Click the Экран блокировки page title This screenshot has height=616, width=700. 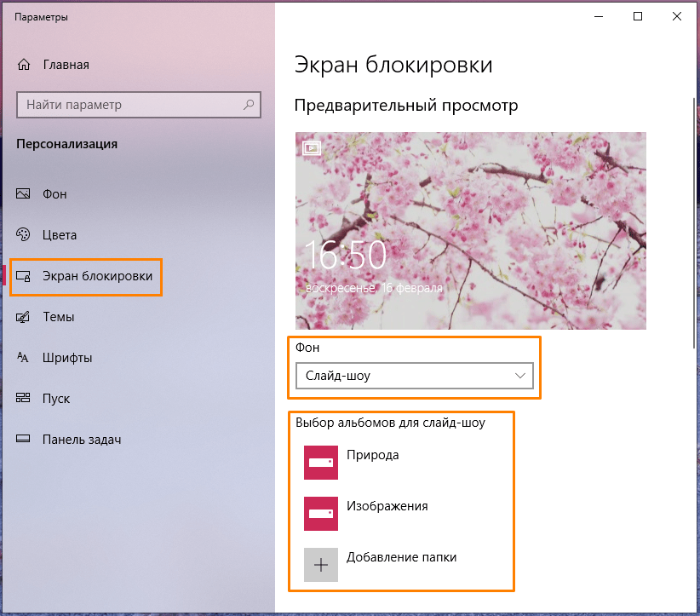click(393, 65)
